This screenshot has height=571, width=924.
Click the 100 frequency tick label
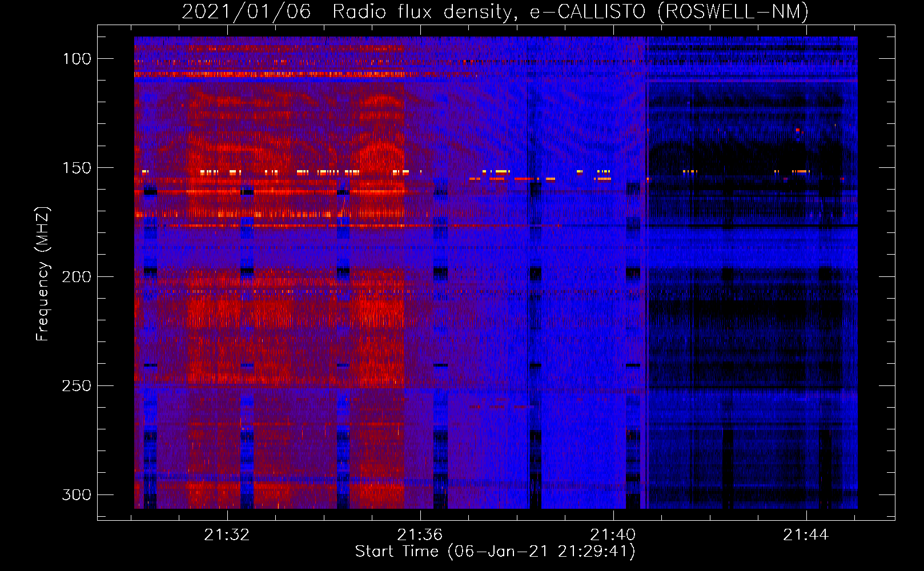tap(77, 59)
